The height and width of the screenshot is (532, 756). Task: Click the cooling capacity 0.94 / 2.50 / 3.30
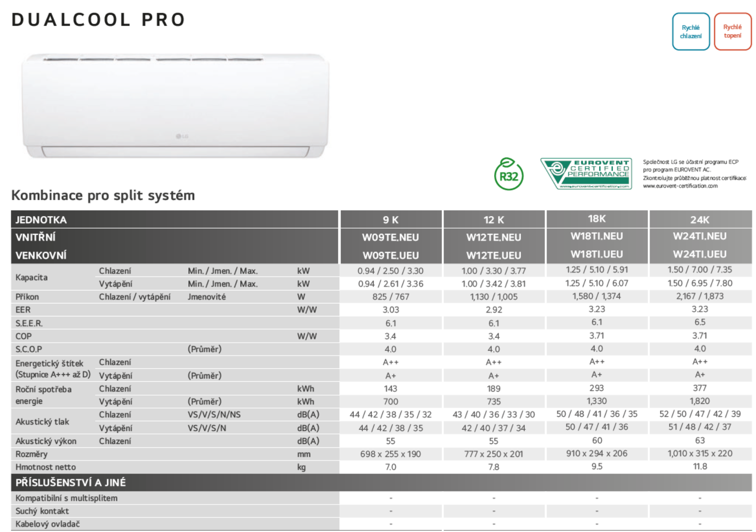coord(391,271)
